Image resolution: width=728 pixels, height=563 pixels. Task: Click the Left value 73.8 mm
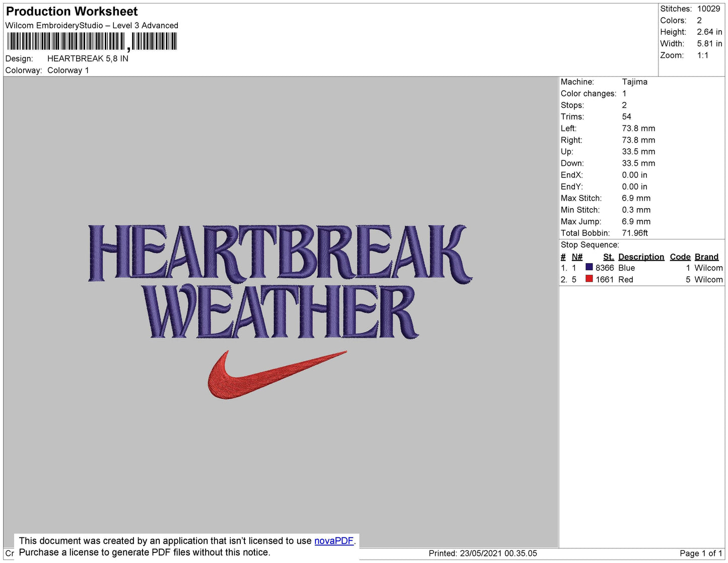click(x=638, y=128)
